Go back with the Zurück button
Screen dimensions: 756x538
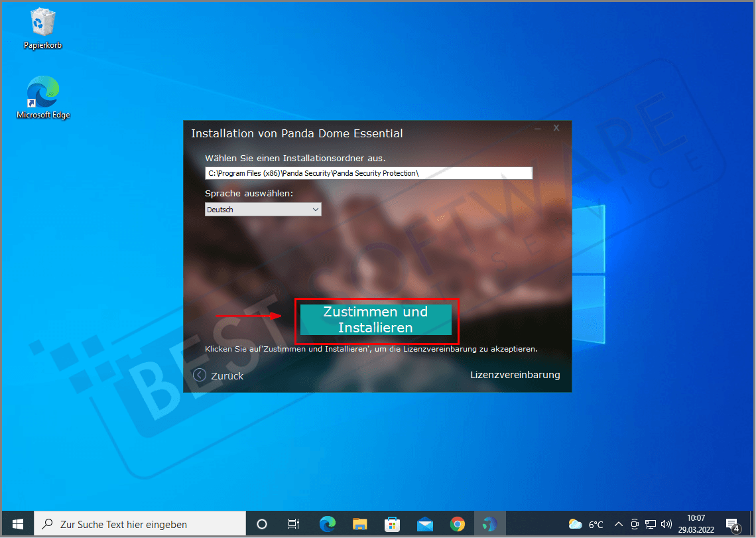click(218, 375)
